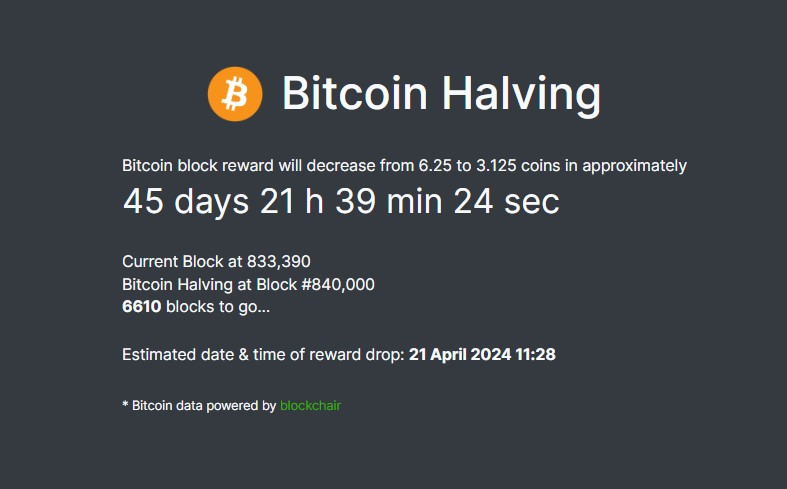Click the #840,000 block number
The width and height of the screenshot is (787, 489).
coord(338,285)
